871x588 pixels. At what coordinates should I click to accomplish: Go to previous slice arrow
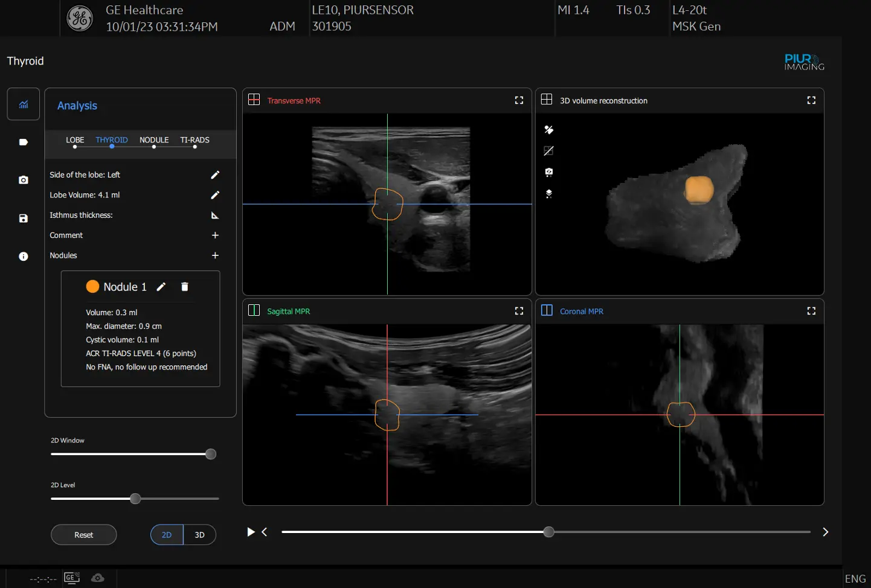[265, 532]
